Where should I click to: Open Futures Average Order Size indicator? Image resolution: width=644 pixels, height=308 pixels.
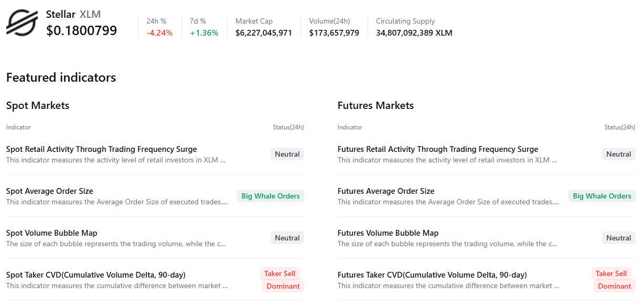point(386,191)
